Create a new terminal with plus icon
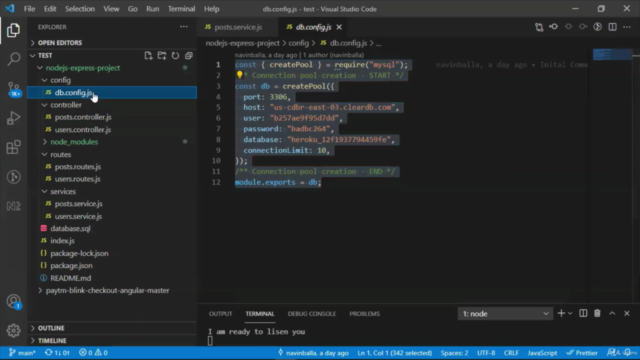The width and height of the screenshot is (640, 360). 561,313
